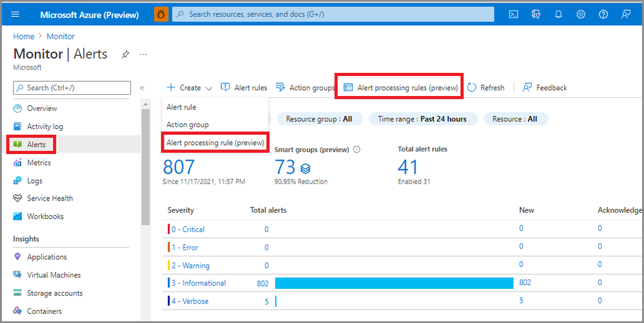
Task: Click the Activity log icon in sidebar
Action: tap(17, 126)
